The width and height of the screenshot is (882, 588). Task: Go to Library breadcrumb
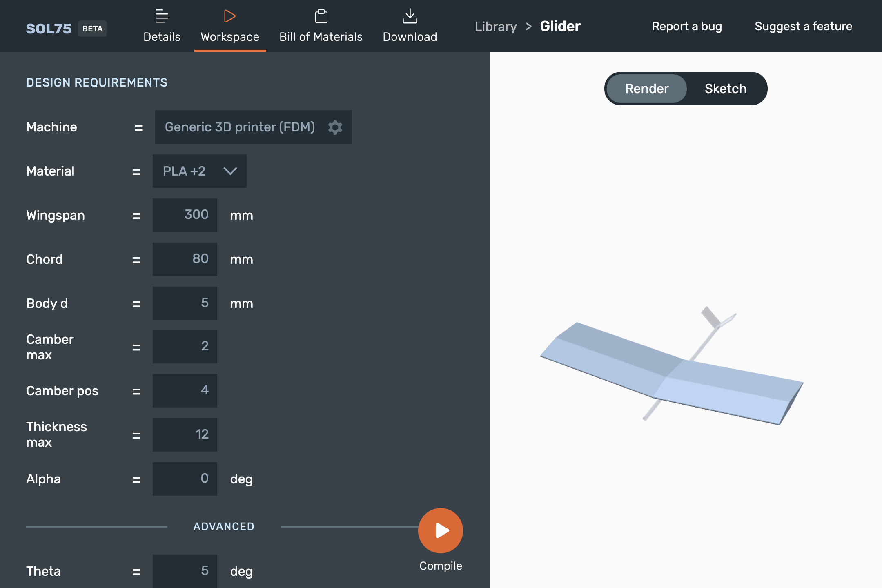tap(496, 27)
